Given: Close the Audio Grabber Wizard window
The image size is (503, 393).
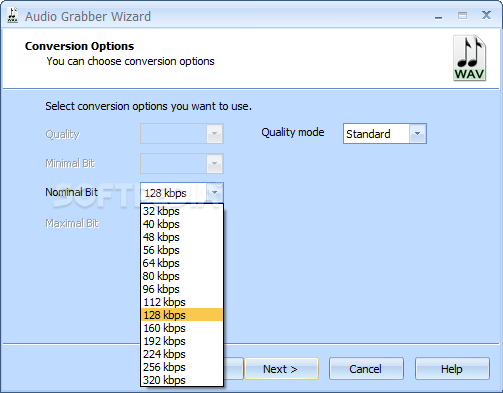Looking at the screenshot, I should 486,15.
